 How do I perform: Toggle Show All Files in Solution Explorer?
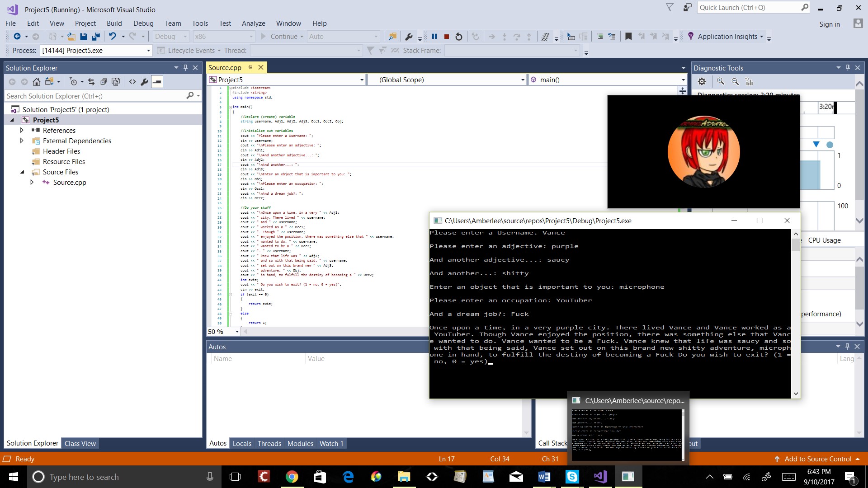click(116, 82)
